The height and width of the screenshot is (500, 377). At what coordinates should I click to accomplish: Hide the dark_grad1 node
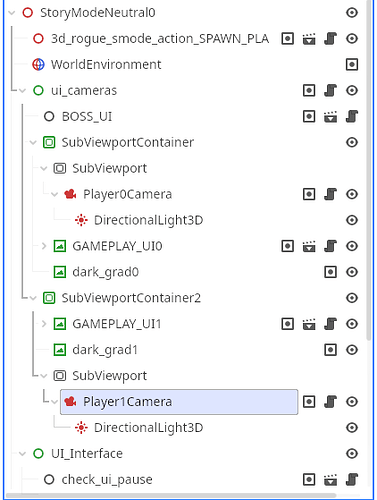[352, 350]
